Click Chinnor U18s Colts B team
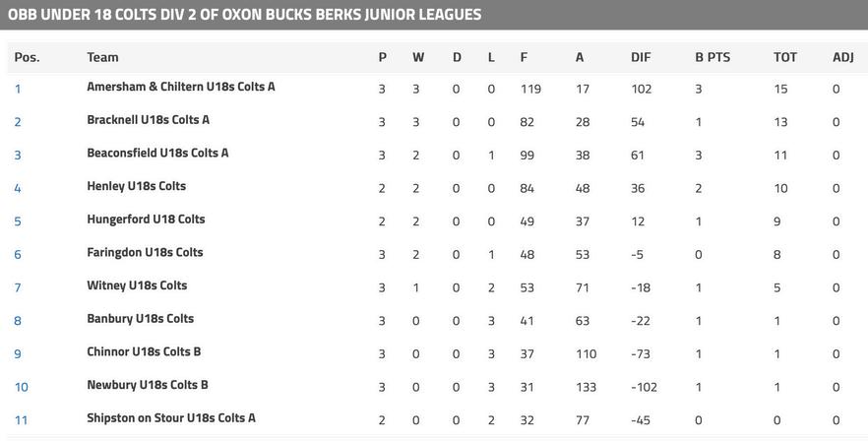868x441 pixels. (x=144, y=351)
